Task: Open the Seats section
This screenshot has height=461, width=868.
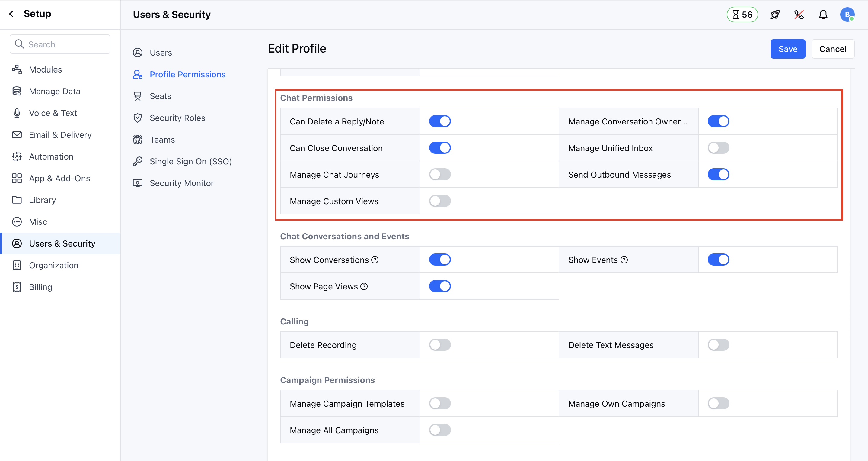Action: (x=160, y=96)
